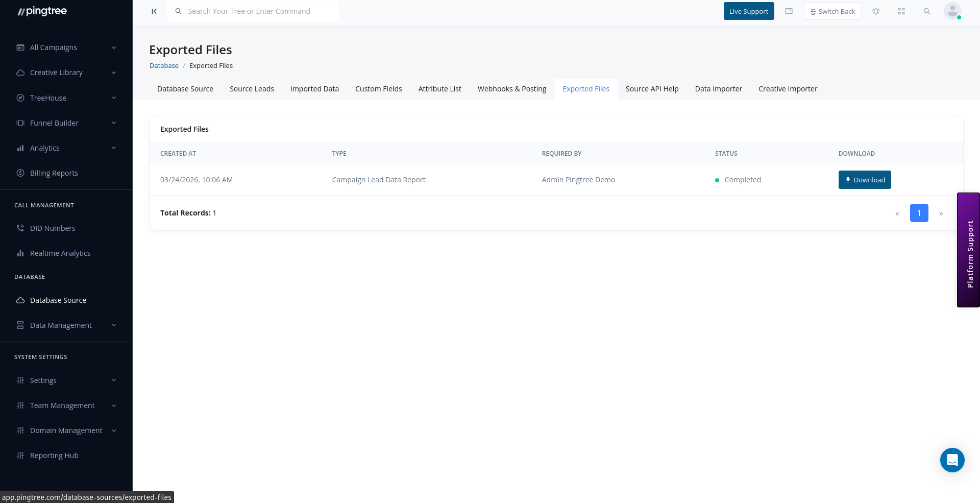Image resolution: width=980 pixels, height=503 pixels.
Task: Click the Switch Back button
Action: click(832, 11)
